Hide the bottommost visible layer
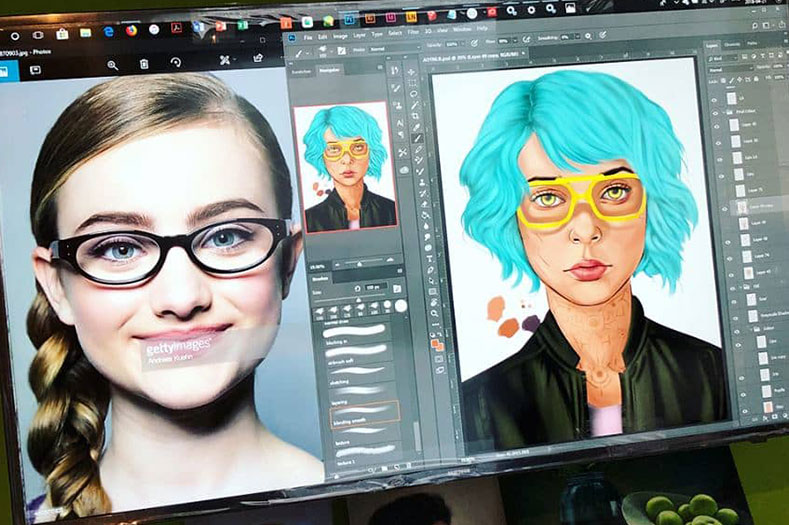 [x=745, y=411]
